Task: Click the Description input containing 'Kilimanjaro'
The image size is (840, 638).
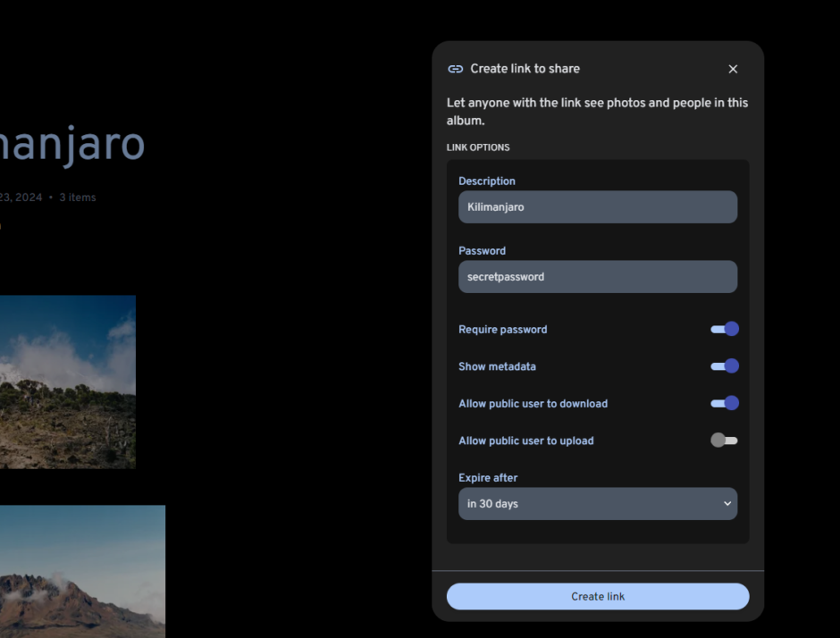Action: click(598, 206)
